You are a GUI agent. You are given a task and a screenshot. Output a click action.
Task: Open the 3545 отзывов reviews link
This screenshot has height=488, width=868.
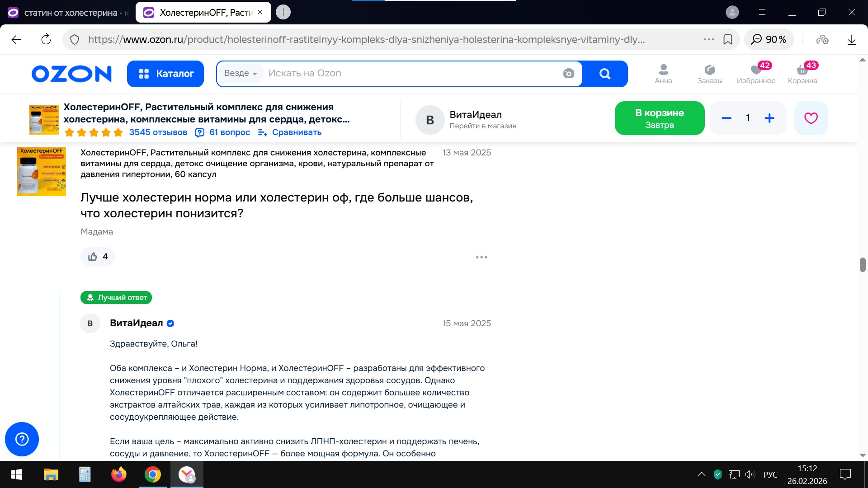pos(158,132)
